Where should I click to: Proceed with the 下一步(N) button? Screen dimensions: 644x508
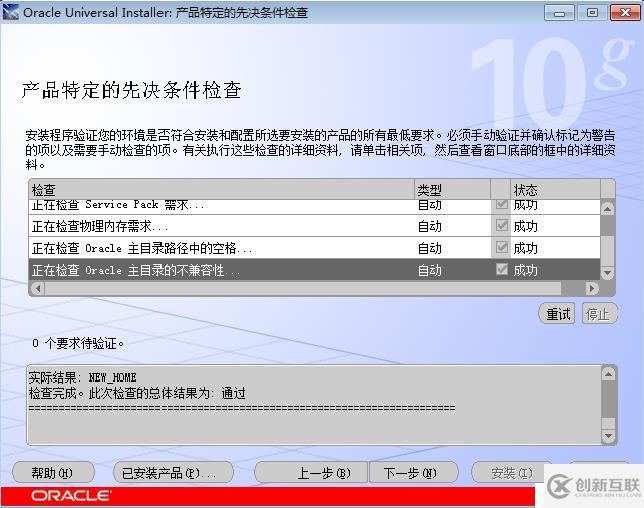[x=414, y=472]
